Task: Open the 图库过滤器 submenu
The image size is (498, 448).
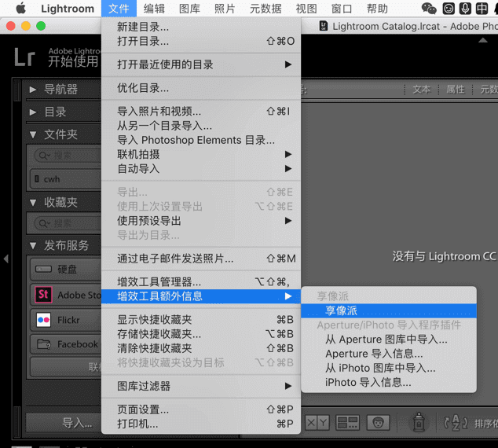Action: click(201, 386)
